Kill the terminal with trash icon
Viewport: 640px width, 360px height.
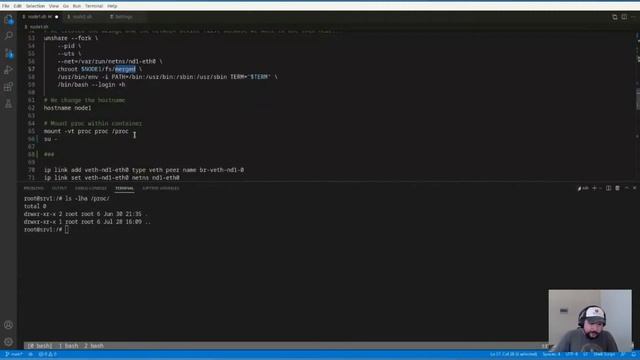(x=618, y=188)
